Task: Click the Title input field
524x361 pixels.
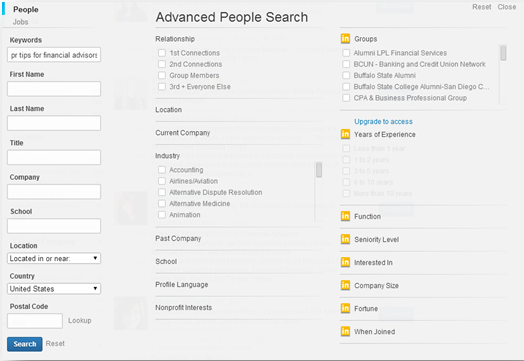Action: point(54,157)
